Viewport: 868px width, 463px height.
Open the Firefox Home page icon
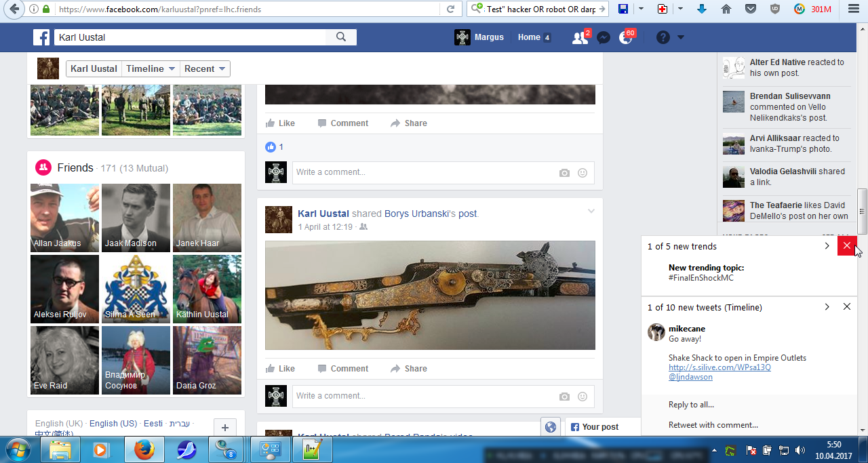(x=726, y=9)
